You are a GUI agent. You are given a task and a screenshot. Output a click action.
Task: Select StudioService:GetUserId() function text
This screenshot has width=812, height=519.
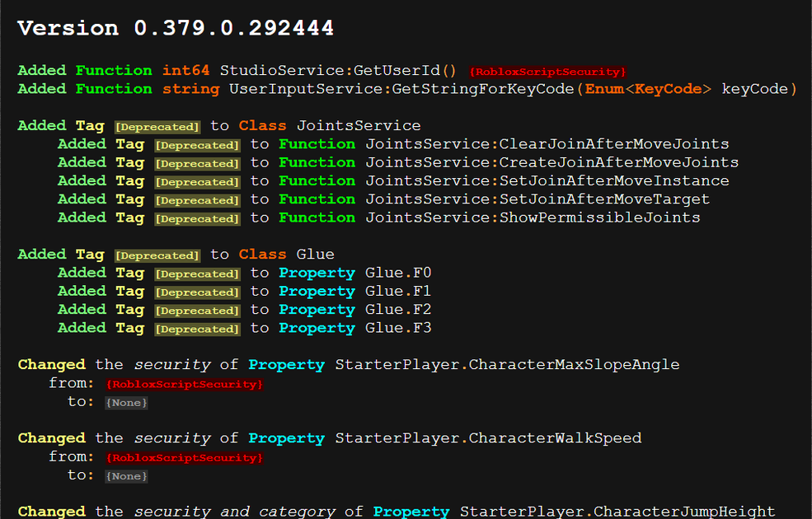point(338,70)
